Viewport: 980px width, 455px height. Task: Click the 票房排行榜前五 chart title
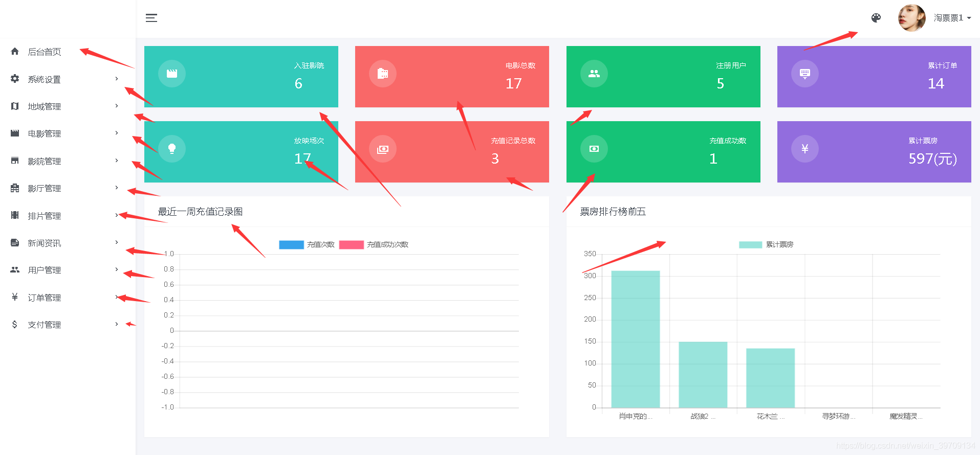click(613, 212)
